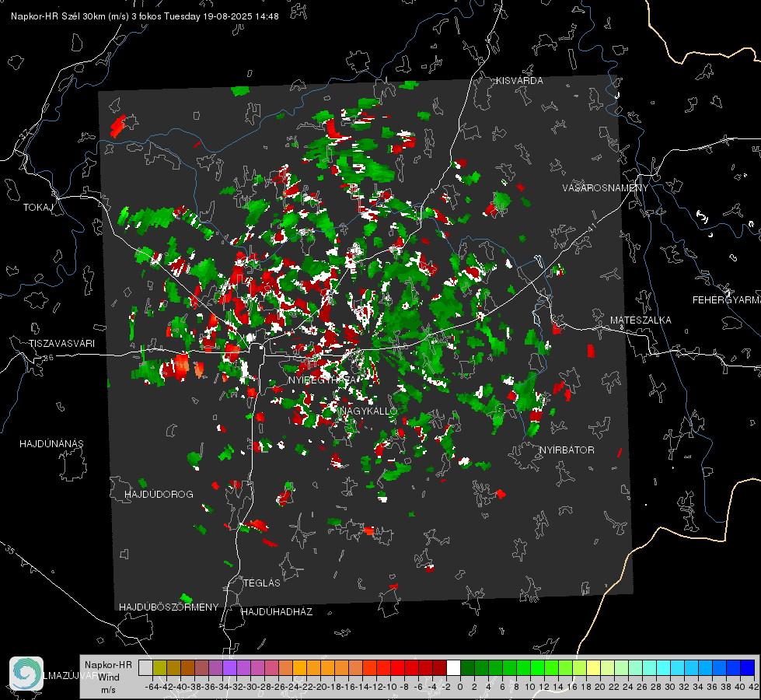Click the swirl weather logo icon
This screenshot has width=761, height=700.
click(x=26, y=674)
